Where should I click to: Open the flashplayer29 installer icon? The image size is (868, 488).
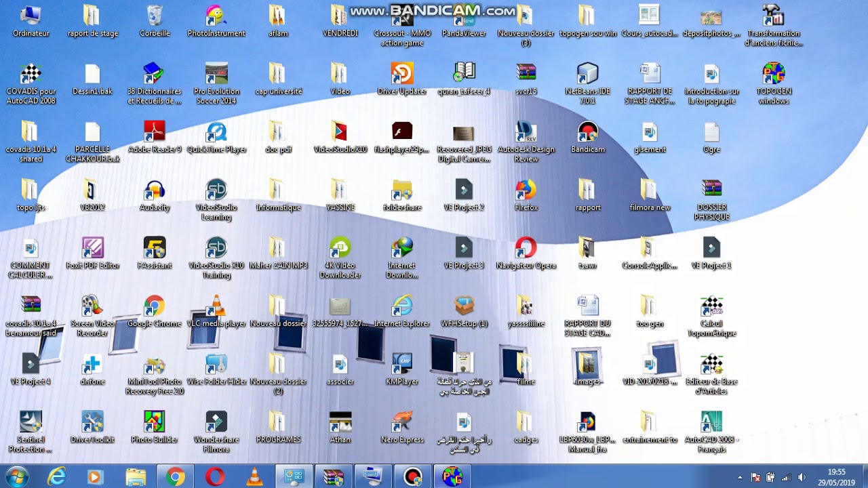click(402, 136)
